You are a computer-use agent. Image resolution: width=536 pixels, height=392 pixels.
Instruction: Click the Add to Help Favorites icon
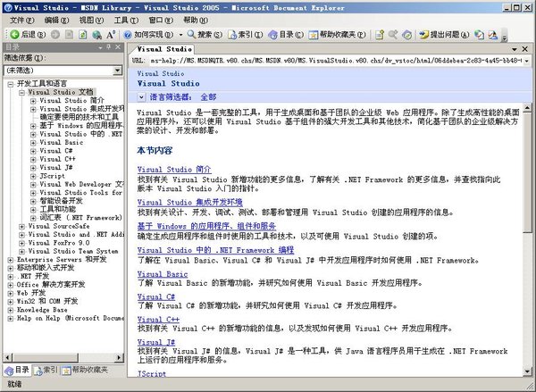point(380,34)
